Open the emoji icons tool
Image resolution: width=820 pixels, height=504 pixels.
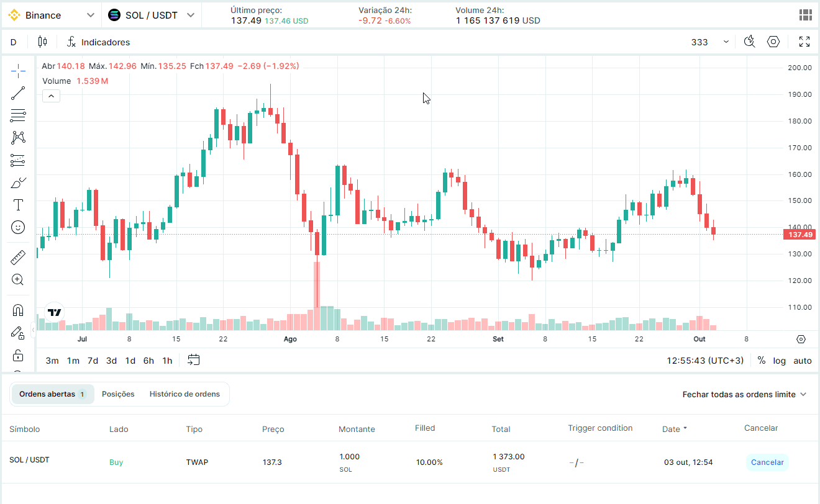(18, 228)
